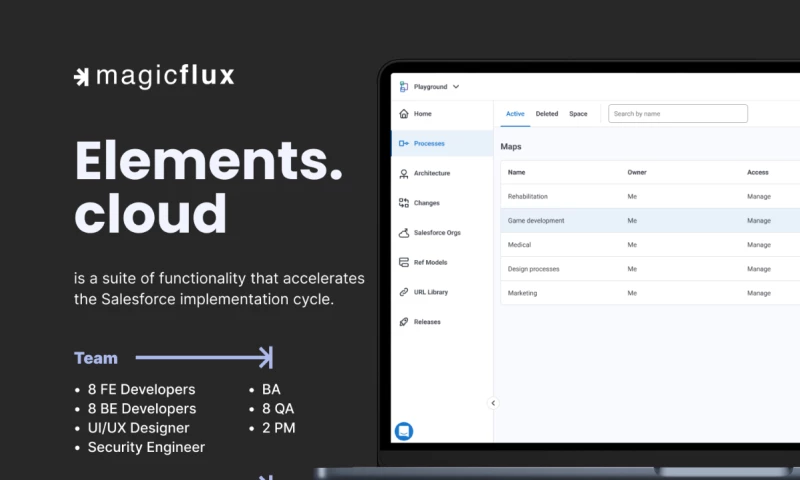Open the Processes menu item
This screenshot has width=800, height=480.
(442, 143)
